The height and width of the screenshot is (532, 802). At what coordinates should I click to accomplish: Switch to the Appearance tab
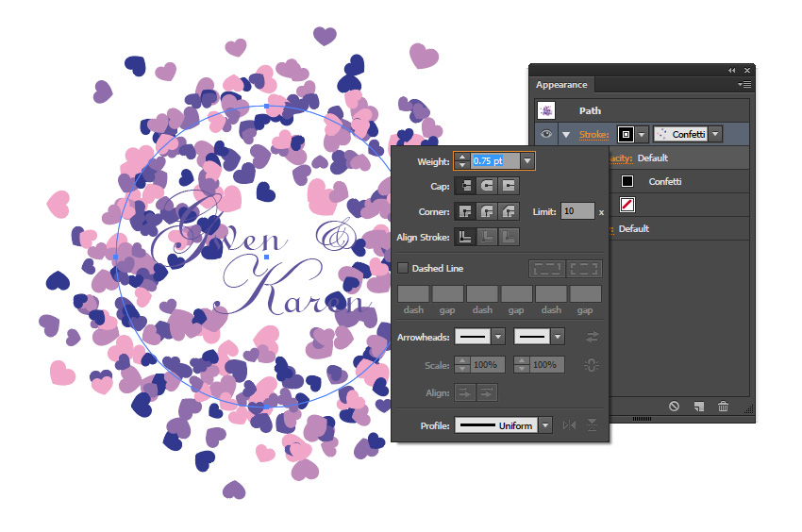pos(561,84)
